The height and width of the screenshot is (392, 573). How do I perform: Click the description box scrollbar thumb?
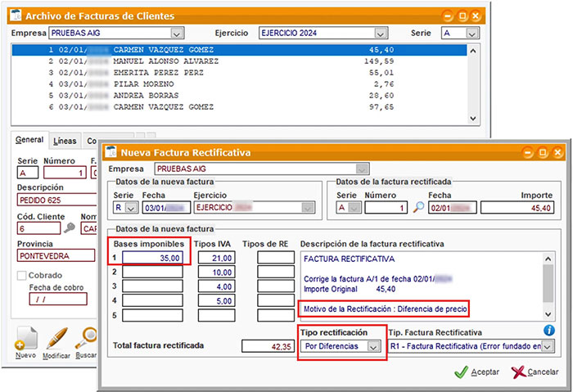548,283
